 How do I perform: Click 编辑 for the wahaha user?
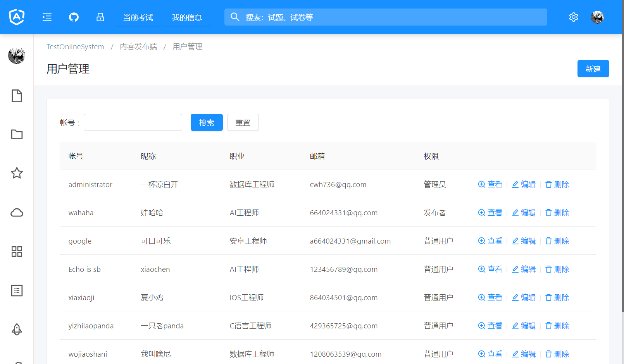[524, 213]
